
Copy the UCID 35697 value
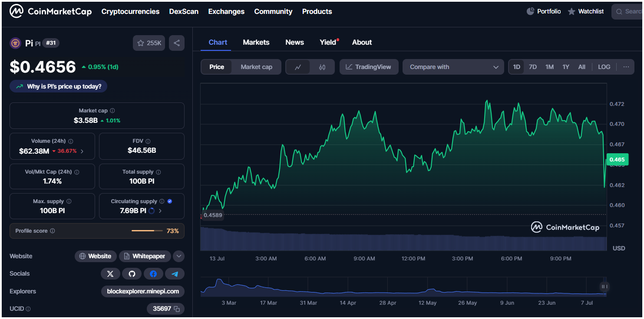(x=177, y=309)
